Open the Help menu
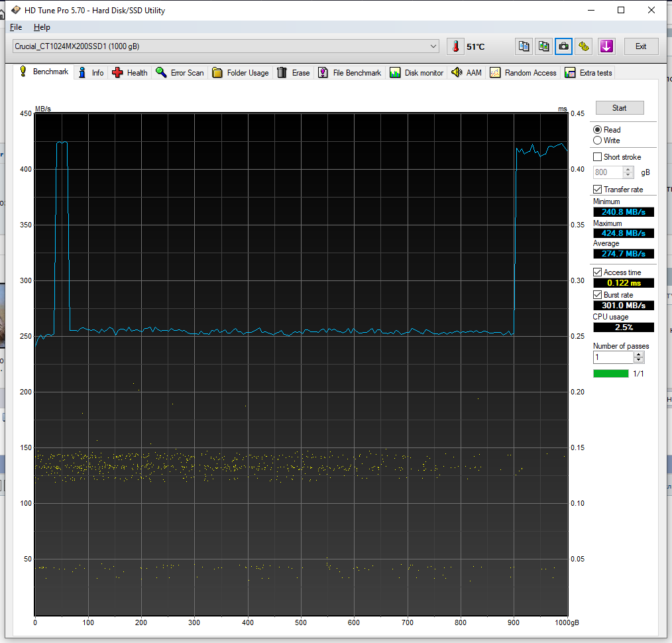Screen dimensions: 672x643 click(x=42, y=27)
